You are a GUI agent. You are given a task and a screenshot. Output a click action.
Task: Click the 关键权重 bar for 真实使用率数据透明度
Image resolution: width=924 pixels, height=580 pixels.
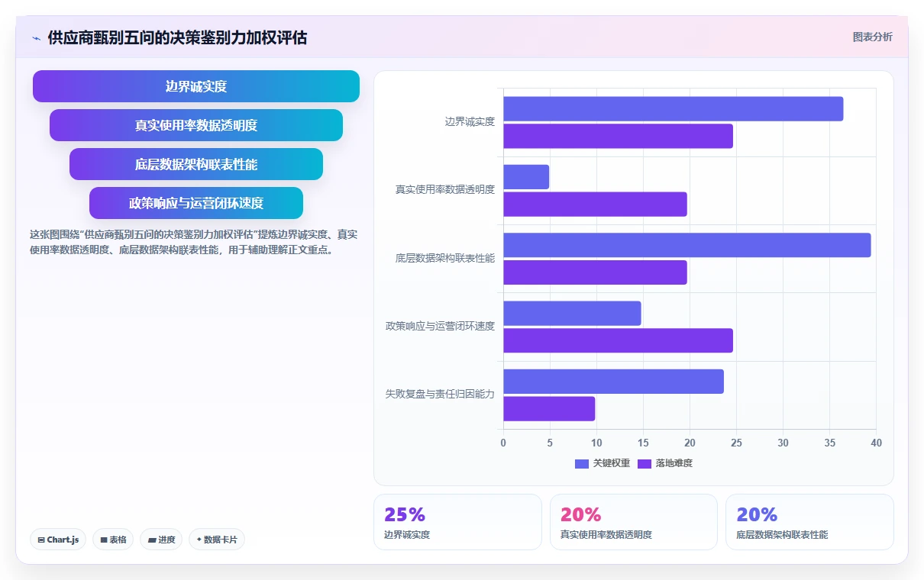[x=526, y=177]
